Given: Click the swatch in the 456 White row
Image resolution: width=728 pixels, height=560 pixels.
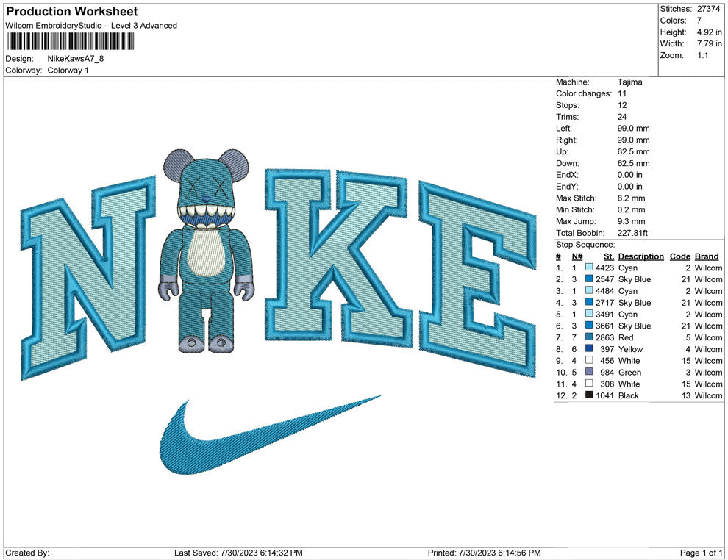Looking at the screenshot, I should point(589,360).
